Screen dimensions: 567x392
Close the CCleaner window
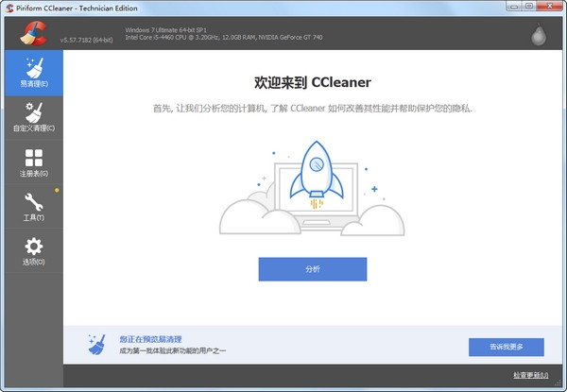pos(549,7)
